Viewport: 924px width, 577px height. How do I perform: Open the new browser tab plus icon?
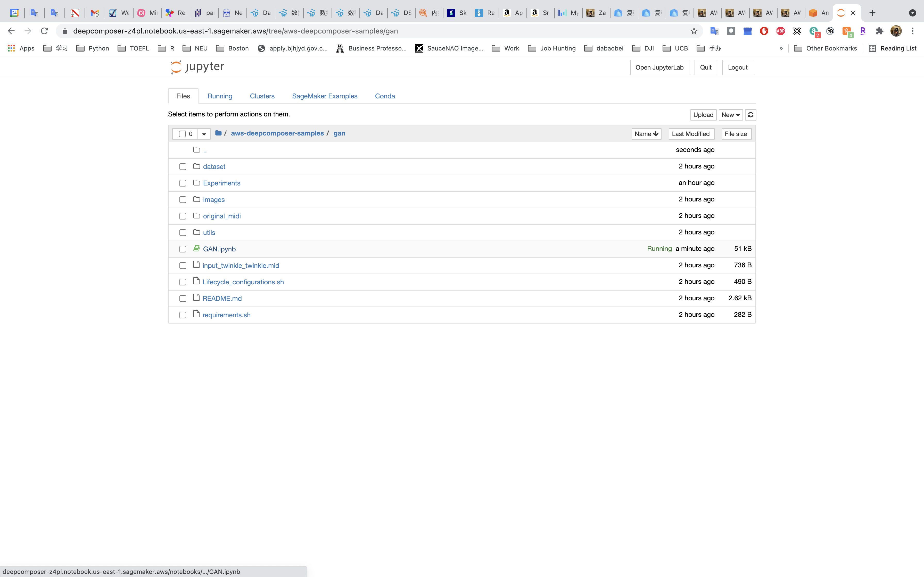click(872, 13)
